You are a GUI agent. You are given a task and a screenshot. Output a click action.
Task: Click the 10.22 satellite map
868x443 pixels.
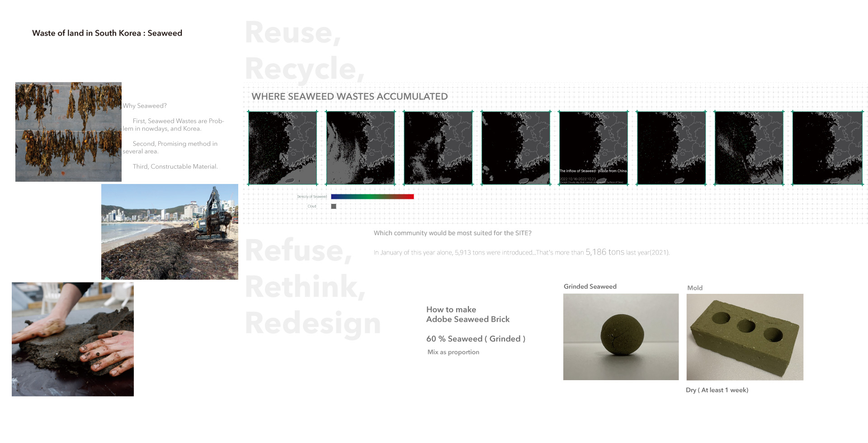749,148
